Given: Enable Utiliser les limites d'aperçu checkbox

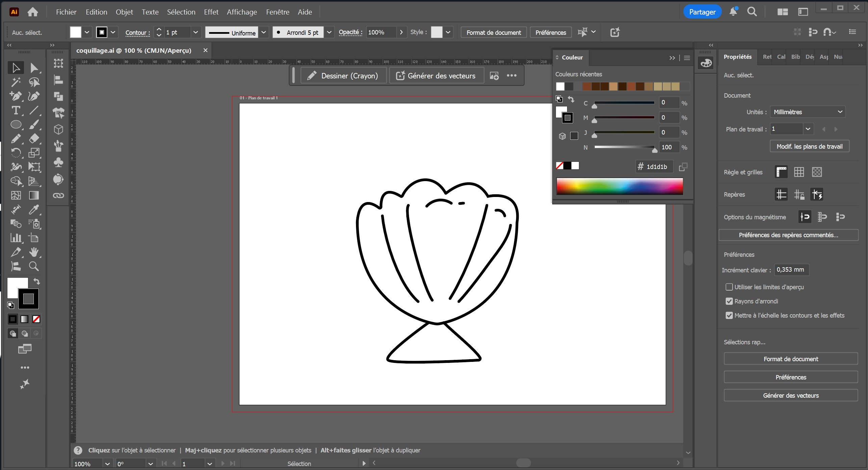Looking at the screenshot, I should 729,287.
